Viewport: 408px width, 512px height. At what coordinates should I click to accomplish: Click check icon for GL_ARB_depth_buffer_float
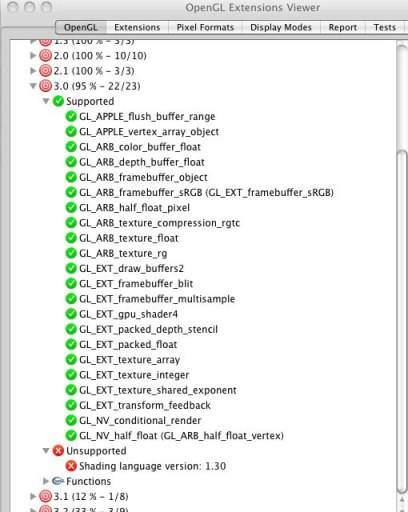(x=71, y=162)
